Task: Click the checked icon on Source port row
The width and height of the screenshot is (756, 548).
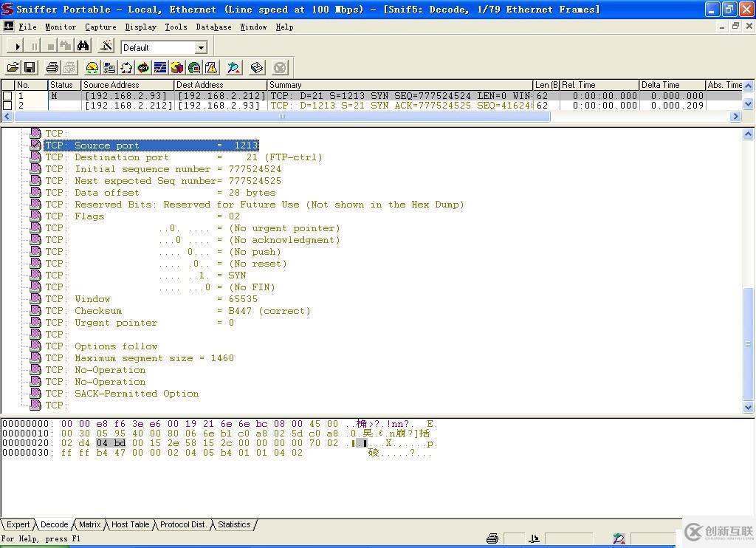Action: click(x=35, y=145)
